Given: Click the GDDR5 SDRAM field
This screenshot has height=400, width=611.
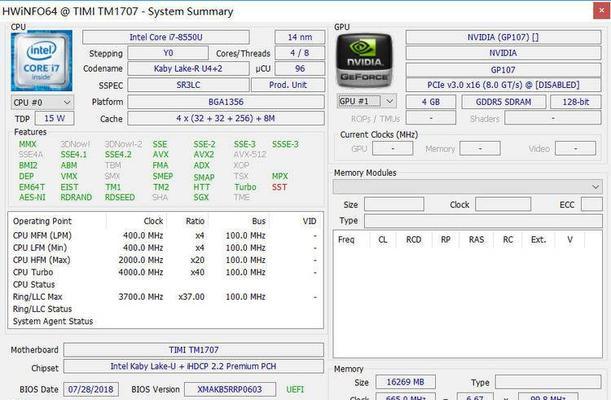Looking at the screenshot, I should [x=503, y=102].
